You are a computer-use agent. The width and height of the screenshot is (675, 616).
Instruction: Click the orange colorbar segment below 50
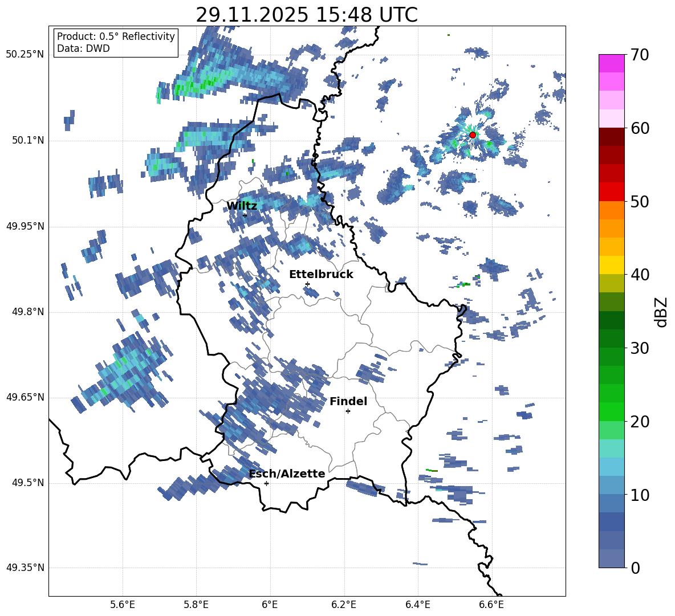click(x=612, y=210)
